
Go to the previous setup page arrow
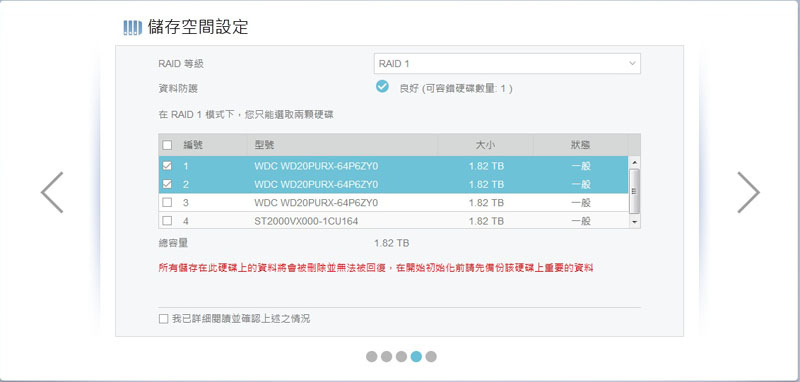pos(52,192)
